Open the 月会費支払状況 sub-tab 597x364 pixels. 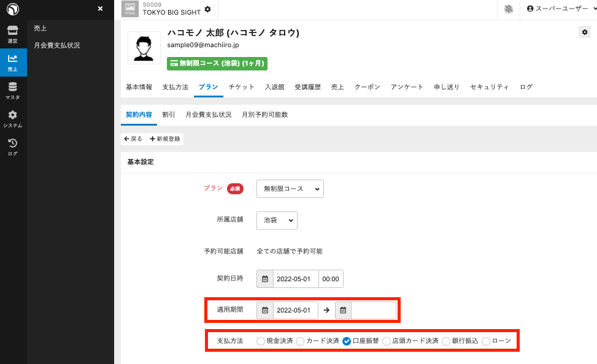click(208, 115)
